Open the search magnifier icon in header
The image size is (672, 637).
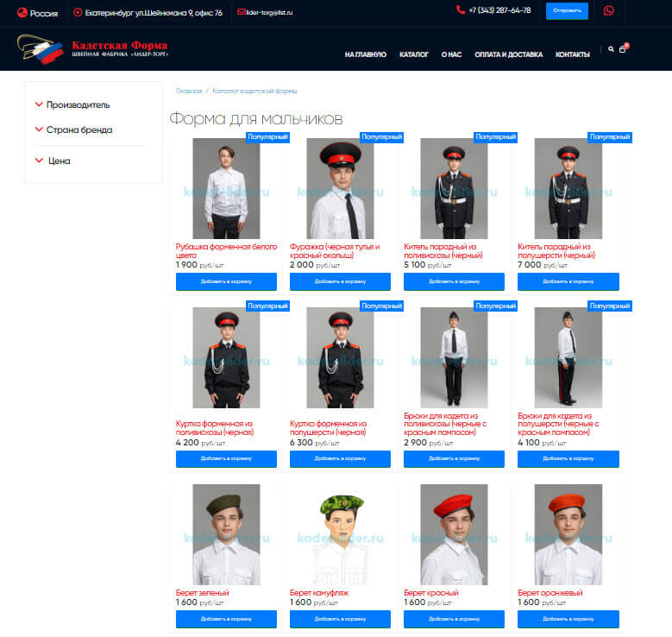[x=611, y=49]
